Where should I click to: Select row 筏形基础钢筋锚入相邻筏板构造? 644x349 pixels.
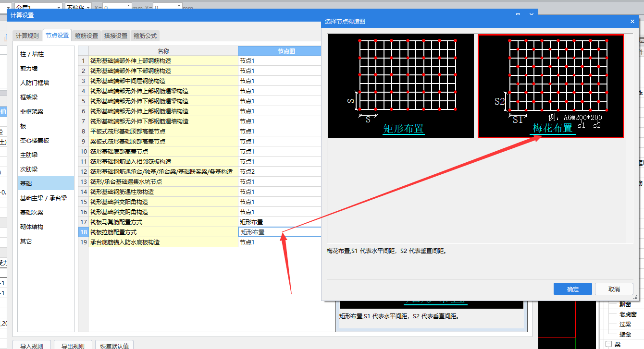(x=163, y=162)
